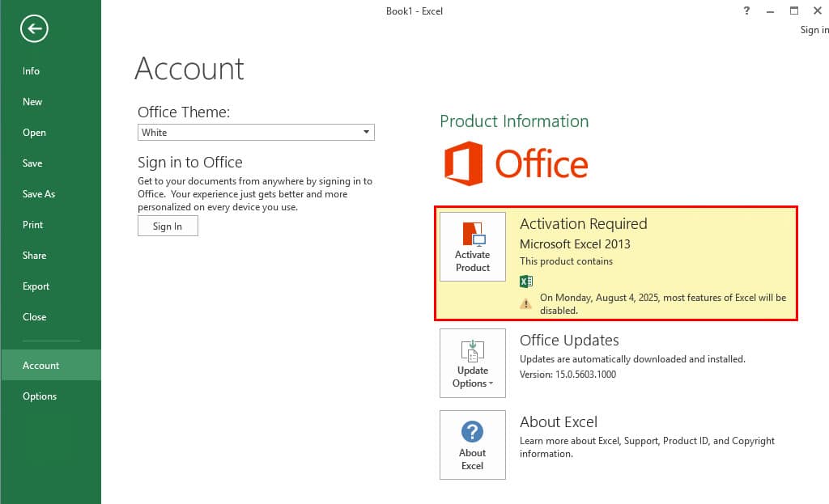
Task: Click the 'Microsoft Excel 2013' text
Action: click(x=575, y=244)
